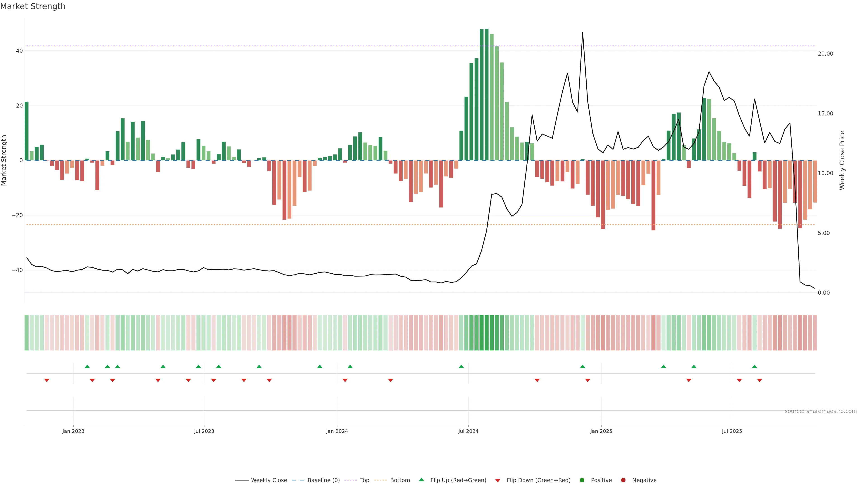This screenshot has width=868, height=488.
Task: Click the −40 left-axis tick label
Action: [17, 270]
